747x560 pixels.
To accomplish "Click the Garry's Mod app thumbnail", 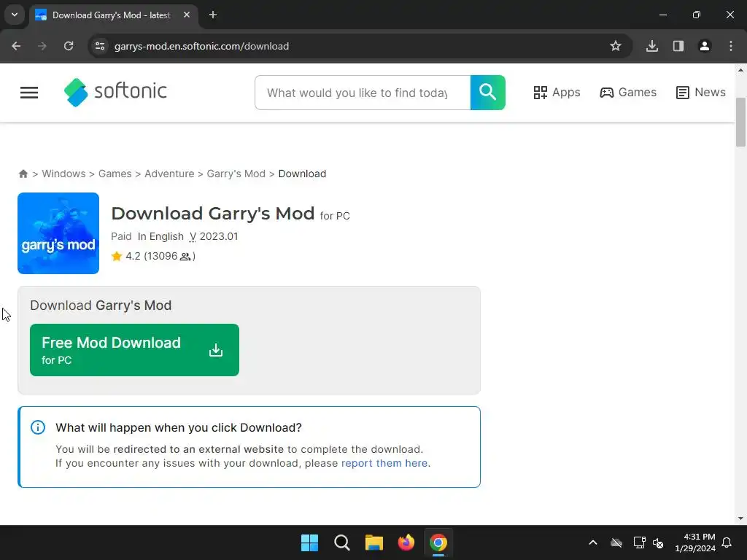I will 58,233.
